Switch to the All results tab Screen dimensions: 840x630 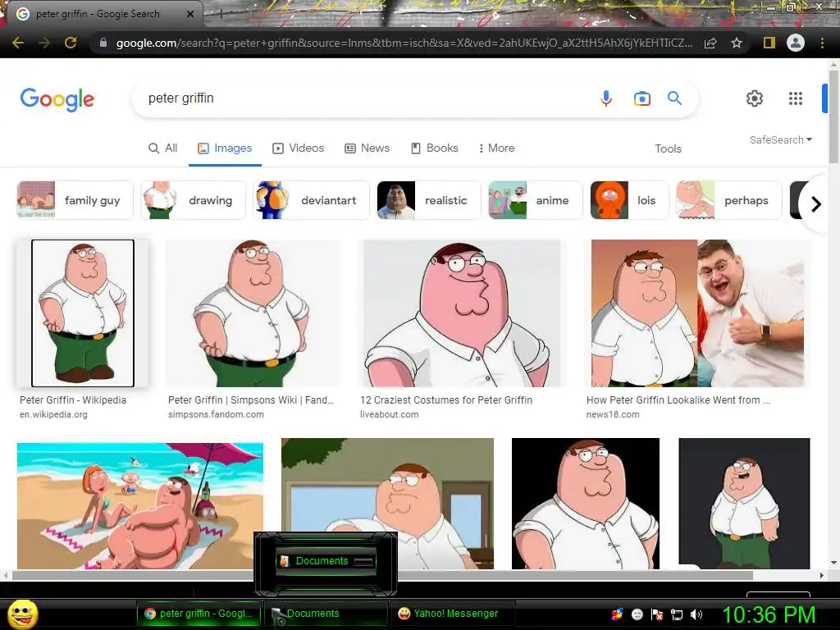point(163,148)
